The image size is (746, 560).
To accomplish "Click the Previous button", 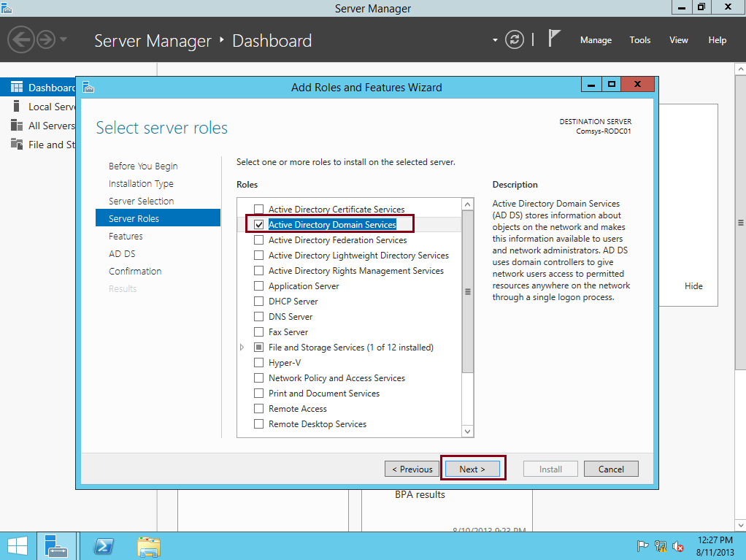I will click(412, 469).
